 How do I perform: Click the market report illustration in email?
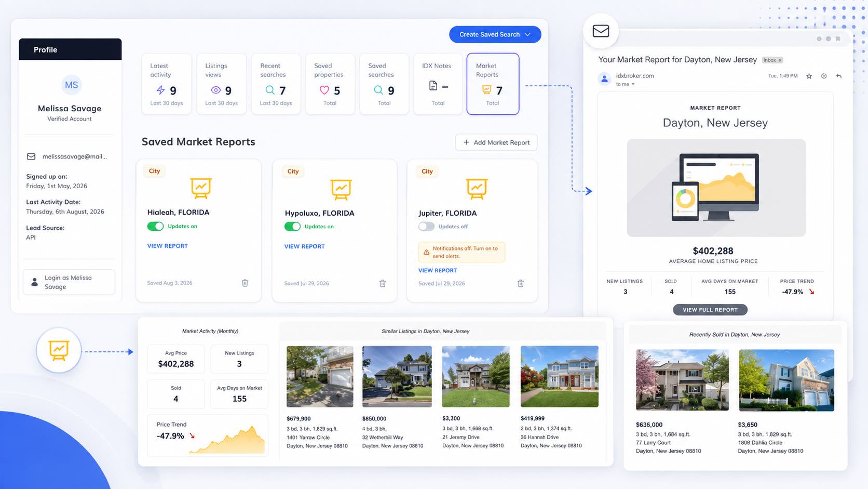coord(716,188)
